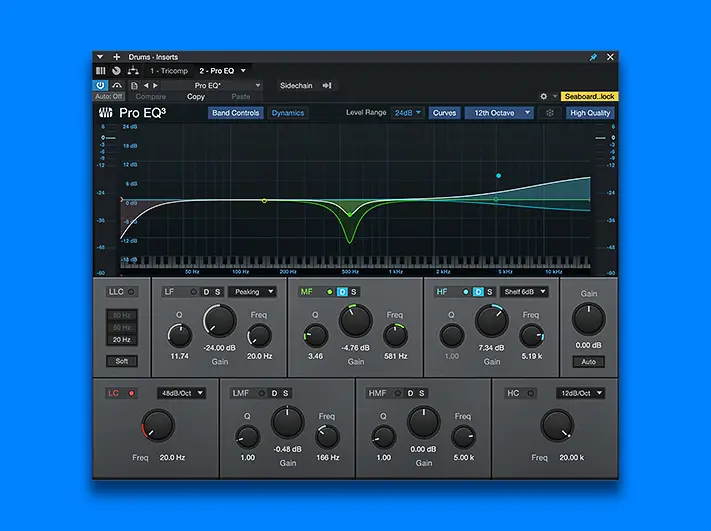
Task: Disable the HF band activation dot
Action: coord(466,292)
